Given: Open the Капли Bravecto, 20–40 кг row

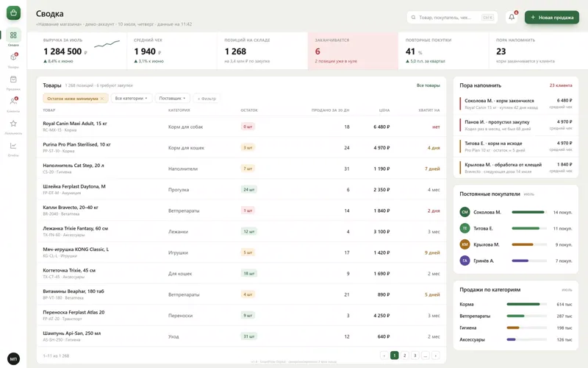Looking at the screenshot, I should tap(242, 210).
